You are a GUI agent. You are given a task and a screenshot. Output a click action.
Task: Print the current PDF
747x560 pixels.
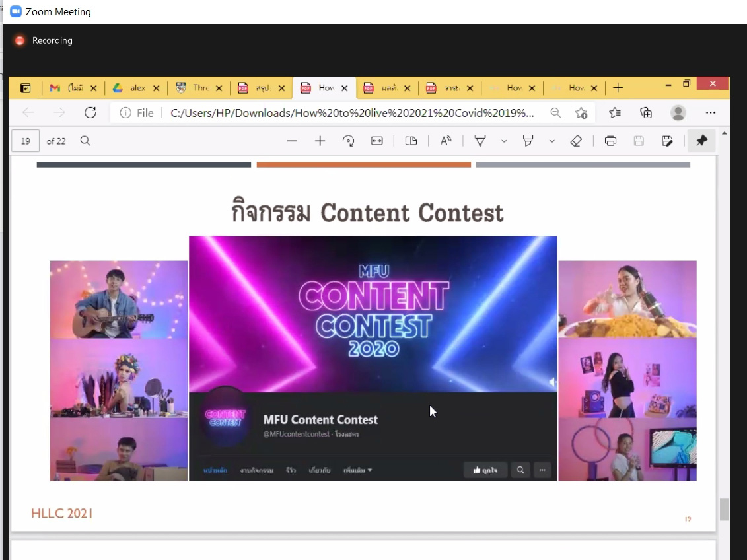coord(610,141)
